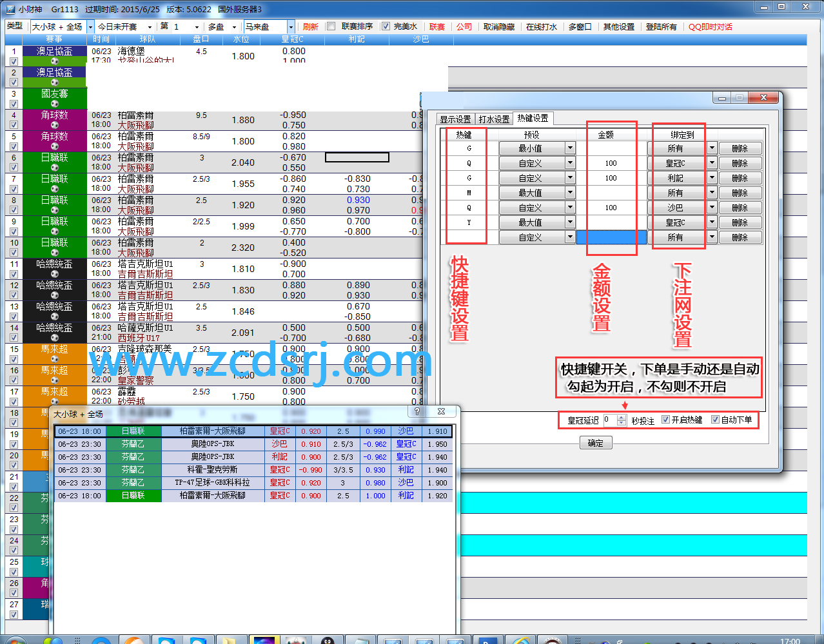The width and height of the screenshot is (824, 644).
Task: Click the soccer ball icon in row 15
Action: point(55,359)
